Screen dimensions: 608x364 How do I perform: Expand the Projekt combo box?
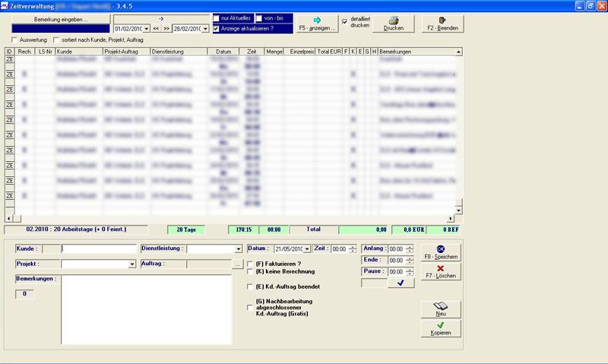[x=132, y=264]
